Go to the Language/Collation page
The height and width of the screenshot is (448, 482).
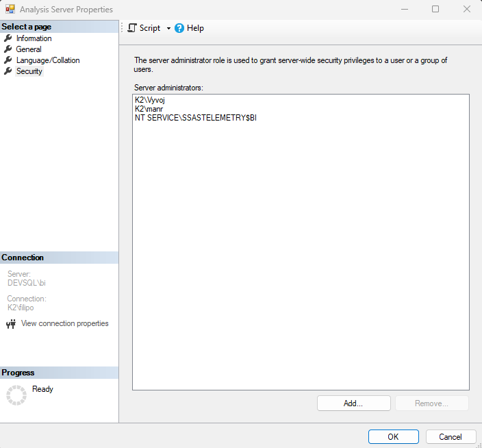(x=48, y=60)
